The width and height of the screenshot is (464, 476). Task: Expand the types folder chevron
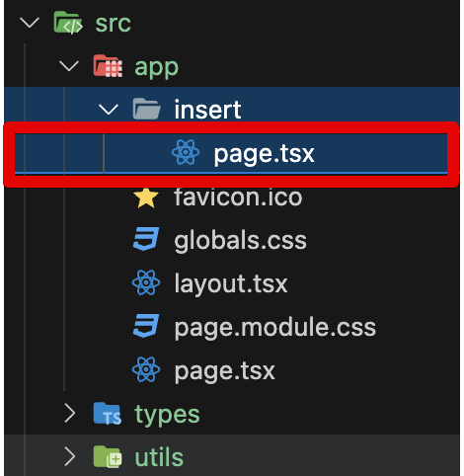pyautogui.click(x=70, y=414)
